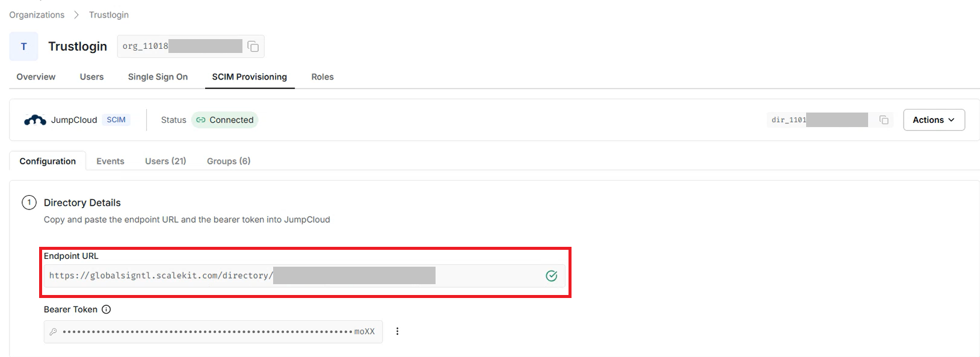This screenshot has width=980, height=357.
Task: Click the JumpCloud logo icon
Action: coord(35,120)
